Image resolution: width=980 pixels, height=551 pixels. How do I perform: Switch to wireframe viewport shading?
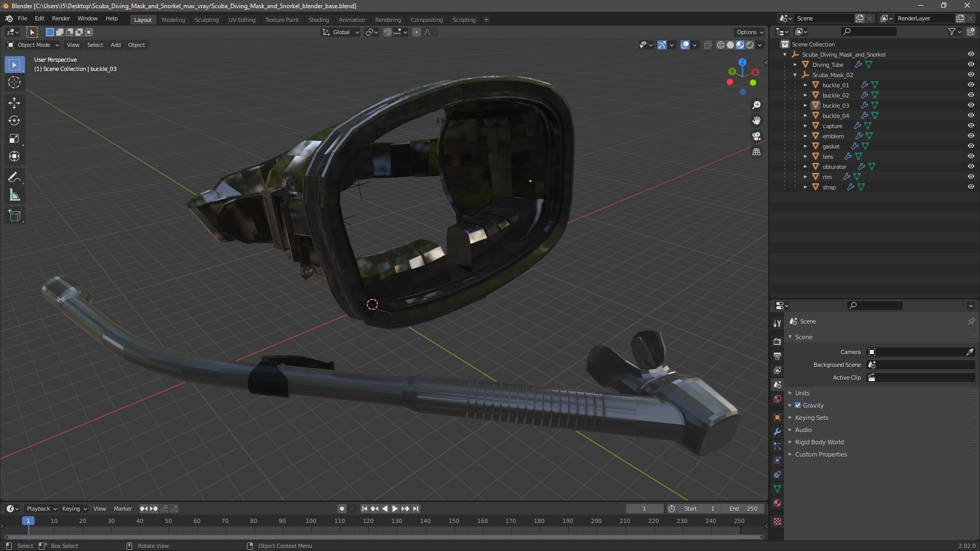tap(721, 45)
